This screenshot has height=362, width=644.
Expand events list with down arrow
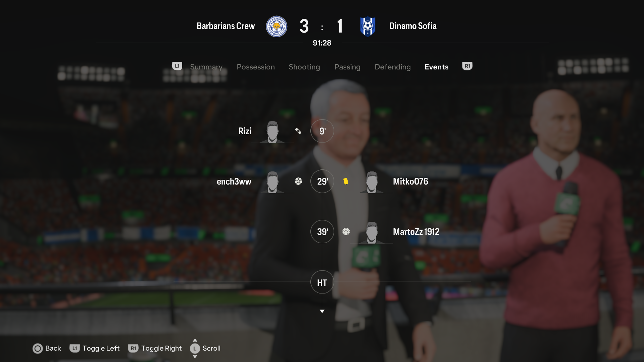pos(322,311)
